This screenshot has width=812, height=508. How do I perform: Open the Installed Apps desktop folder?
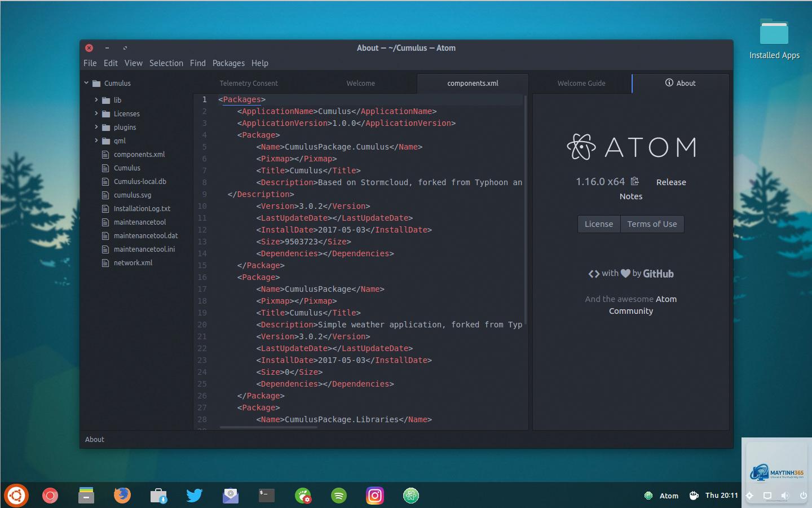point(774,38)
